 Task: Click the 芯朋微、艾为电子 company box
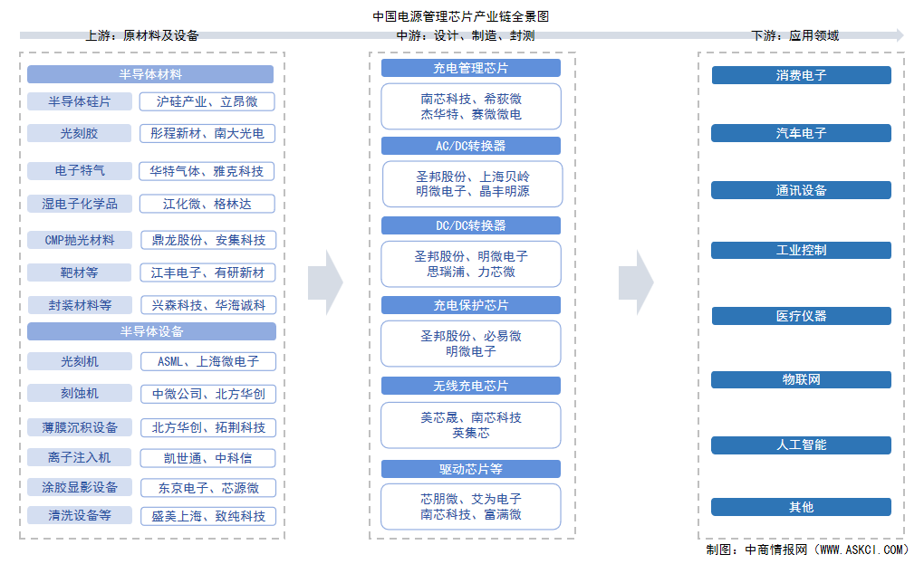471,507
